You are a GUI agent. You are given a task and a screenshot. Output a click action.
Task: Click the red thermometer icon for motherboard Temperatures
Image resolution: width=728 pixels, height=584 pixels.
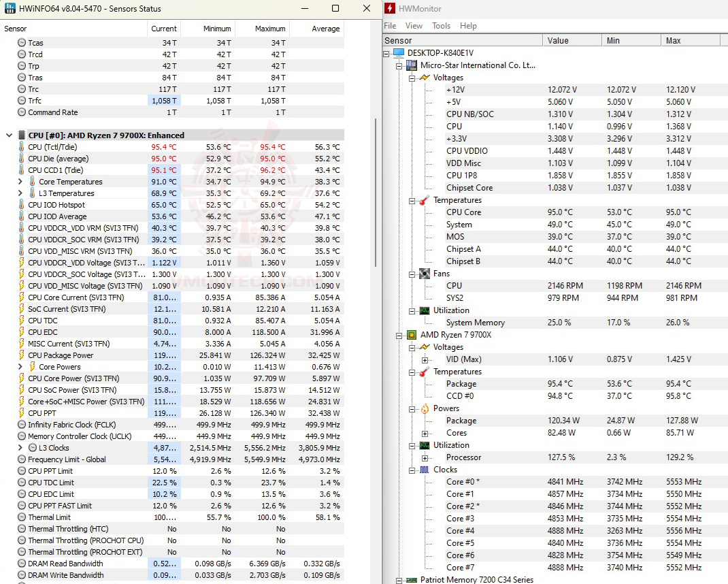tap(424, 200)
